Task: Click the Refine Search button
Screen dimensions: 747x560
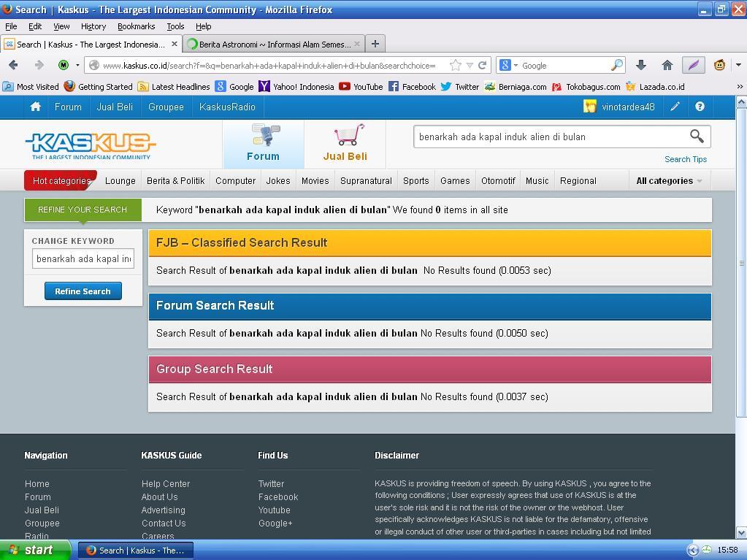Action: click(x=83, y=291)
